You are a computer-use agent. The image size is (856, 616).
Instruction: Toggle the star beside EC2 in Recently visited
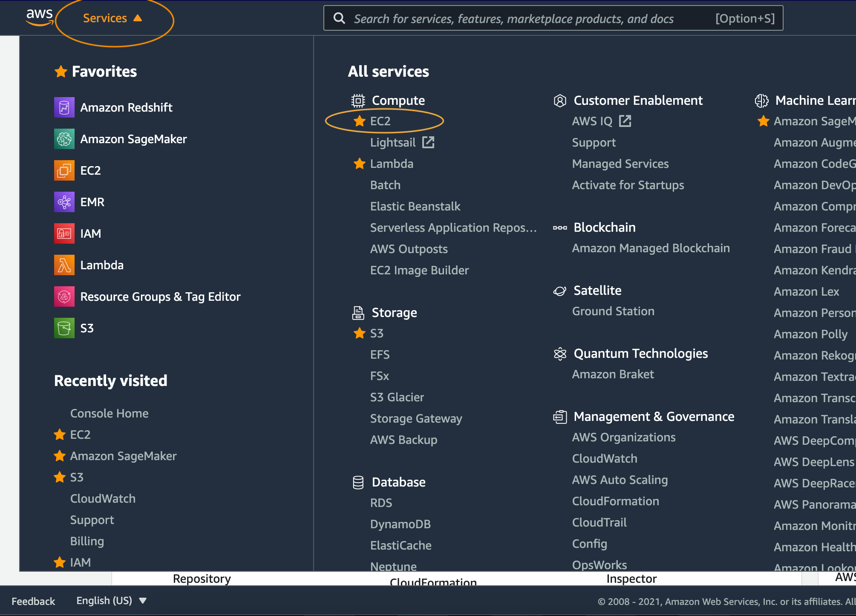[x=60, y=435]
